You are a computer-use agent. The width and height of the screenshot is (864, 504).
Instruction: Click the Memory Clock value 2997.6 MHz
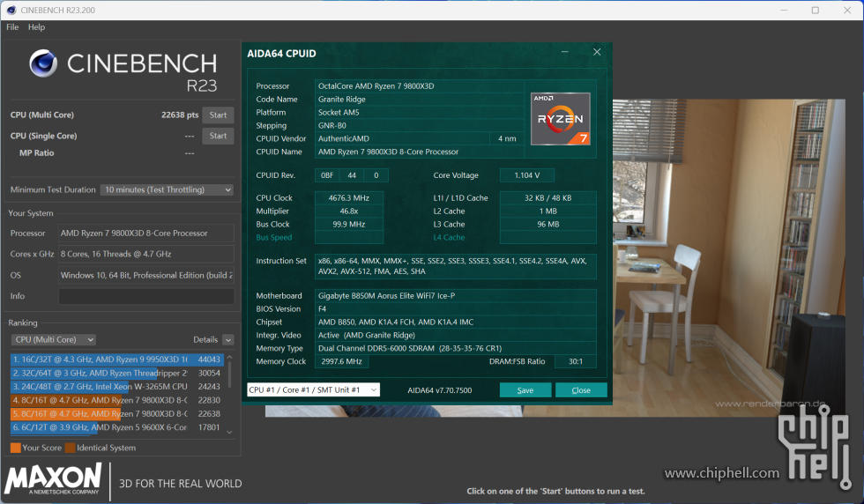342,361
